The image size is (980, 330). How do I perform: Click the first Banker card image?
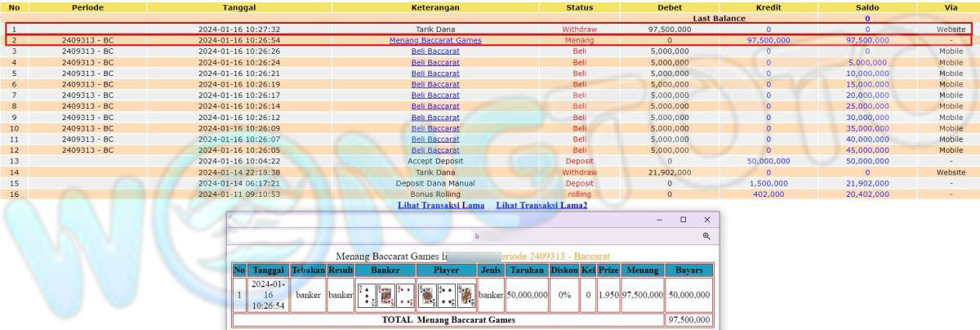tap(367, 296)
